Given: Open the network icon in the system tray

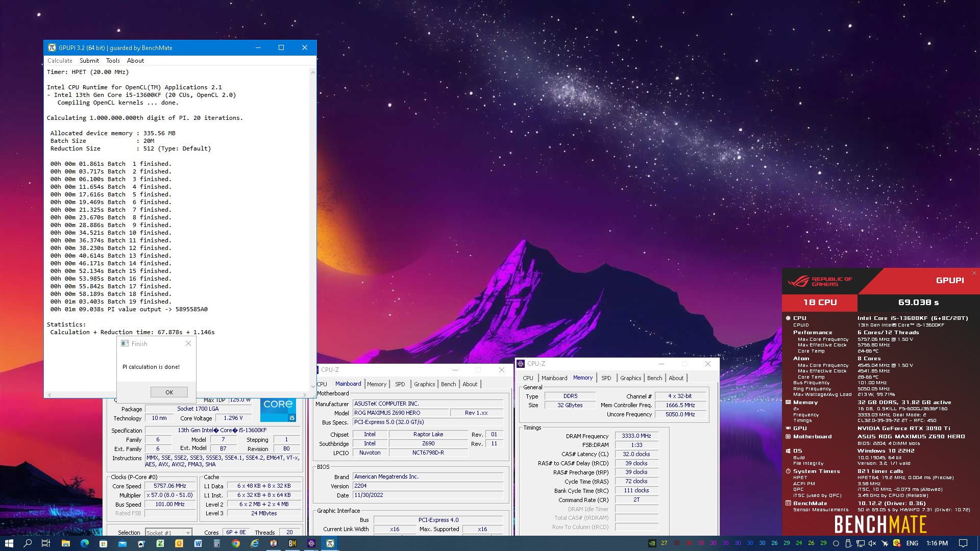Looking at the screenshot, I should click(860, 543).
